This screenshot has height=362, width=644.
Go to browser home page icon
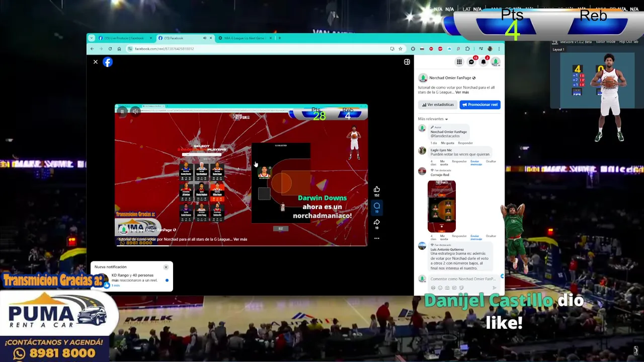[119, 49]
